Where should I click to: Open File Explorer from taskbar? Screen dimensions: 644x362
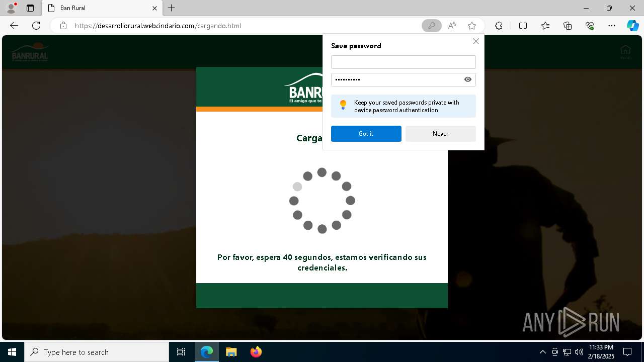231,352
